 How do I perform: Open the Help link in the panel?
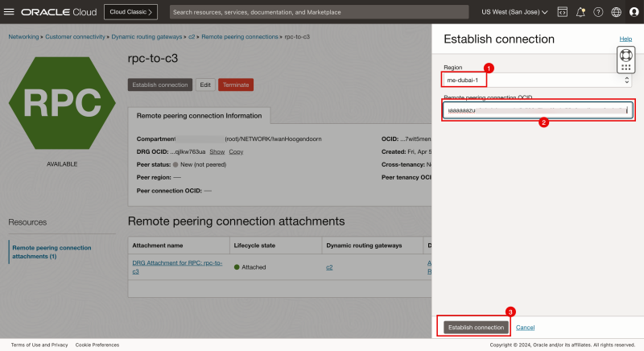625,39
